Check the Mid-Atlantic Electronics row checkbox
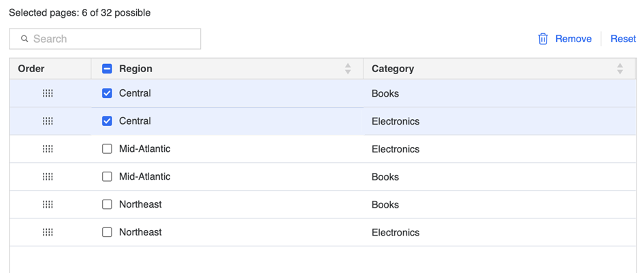Image resolution: width=644 pixels, height=273 pixels. [107, 149]
